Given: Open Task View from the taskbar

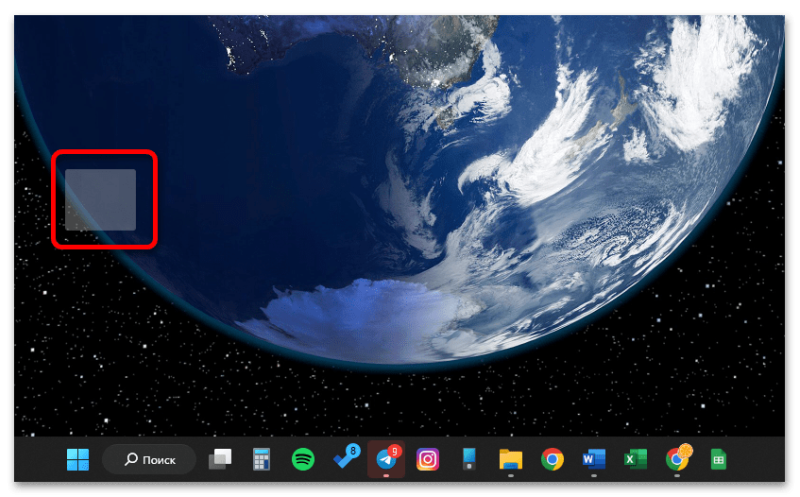Looking at the screenshot, I should click(220, 460).
